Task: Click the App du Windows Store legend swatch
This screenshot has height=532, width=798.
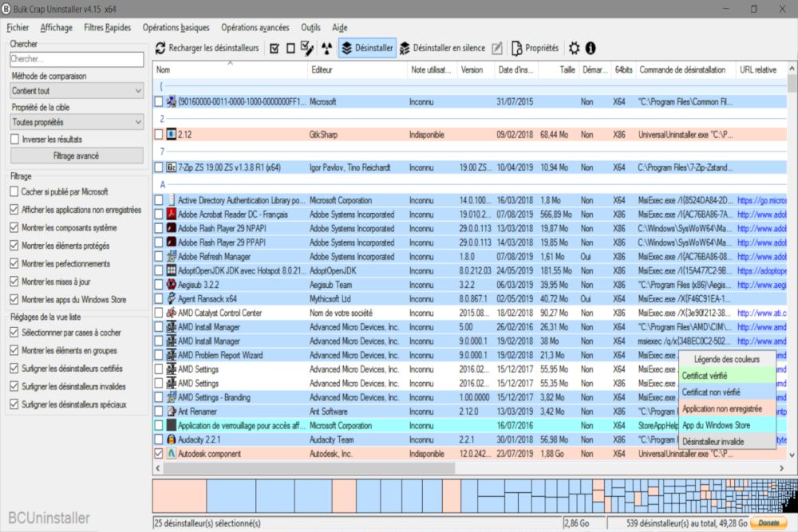Action: pos(727,425)
